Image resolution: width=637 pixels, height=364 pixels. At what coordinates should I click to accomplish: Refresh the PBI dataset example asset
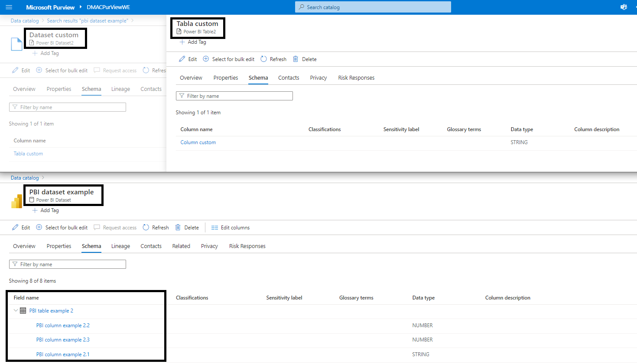(x=156, y=228)
